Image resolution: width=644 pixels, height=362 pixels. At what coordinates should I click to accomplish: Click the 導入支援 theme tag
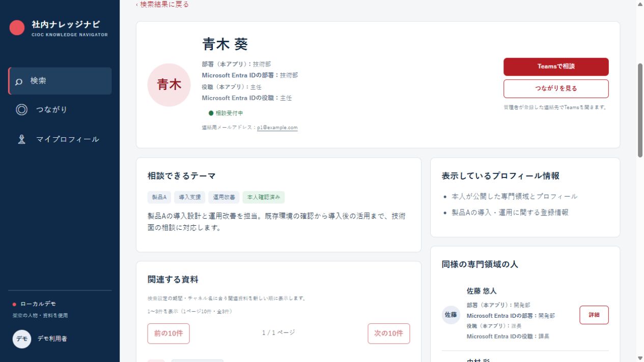coord(189,197)
